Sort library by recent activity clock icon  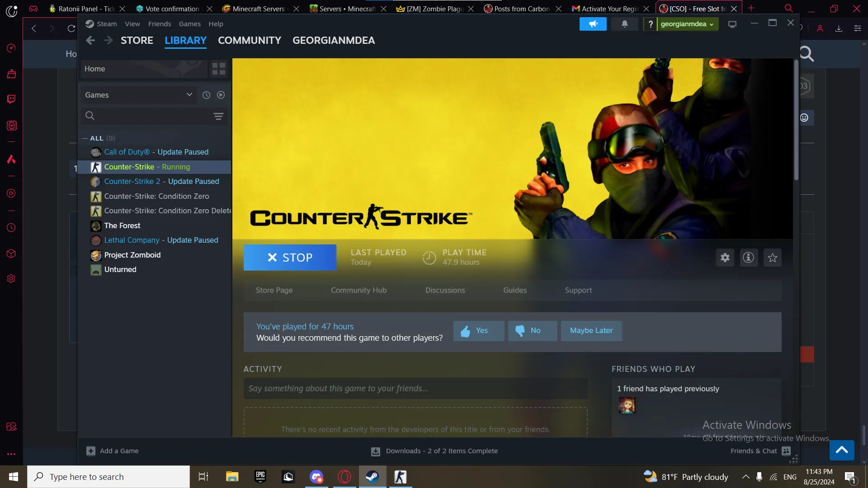point(206,95)
